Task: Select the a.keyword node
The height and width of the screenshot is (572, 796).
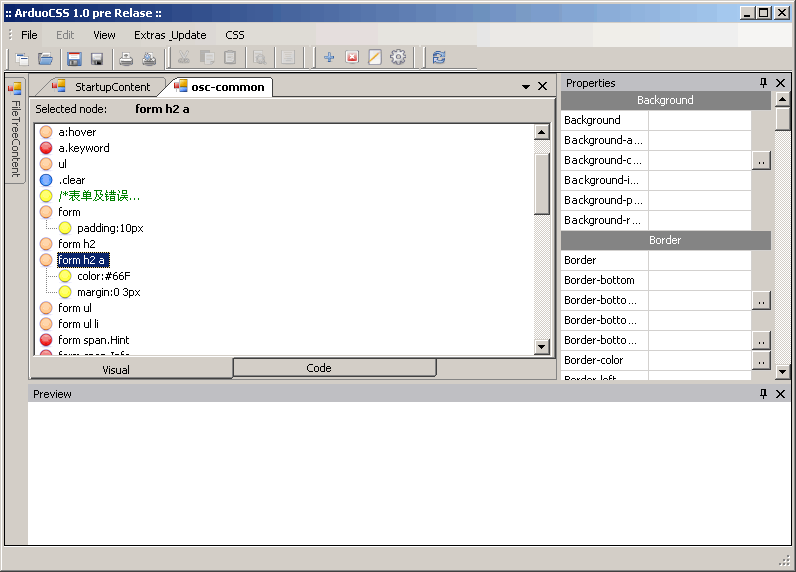Action: click(84, 148)
